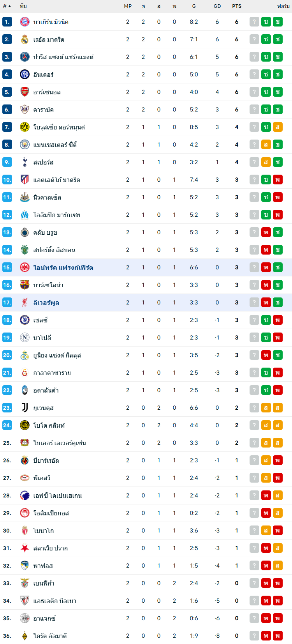Open อาร์เซนอล team page link
This screenshot has width=292, height=644.
[x=47, y=92]
